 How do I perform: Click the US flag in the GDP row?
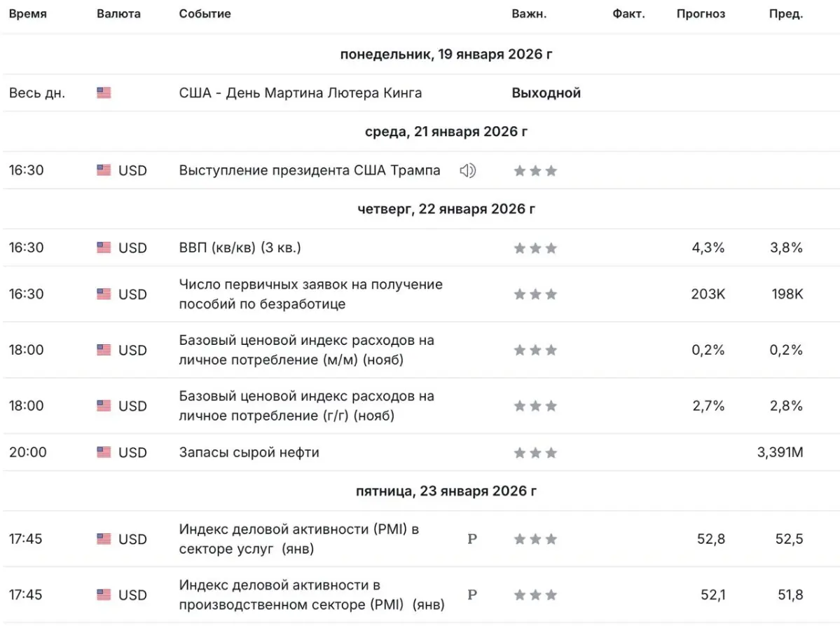pyautogui.click(x=104, y=248)
